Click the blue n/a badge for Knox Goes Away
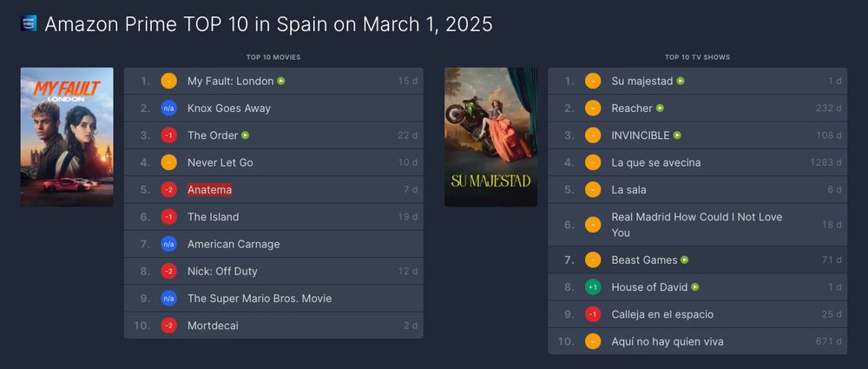The image size is (868, 369). coord(169,108)
